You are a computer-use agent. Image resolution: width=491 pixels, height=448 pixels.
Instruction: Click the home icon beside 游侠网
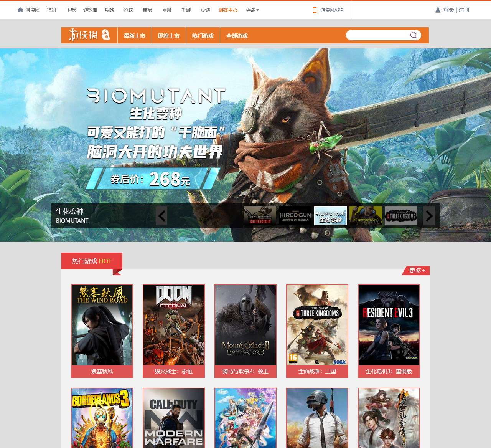[20, 10]
